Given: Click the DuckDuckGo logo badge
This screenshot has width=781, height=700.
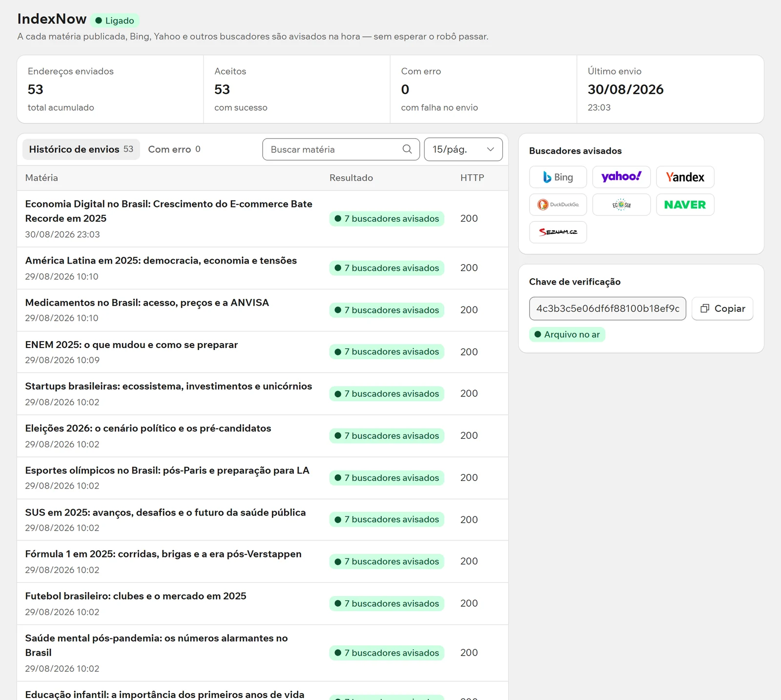Looking at the screenshot, I should [558, 205].
